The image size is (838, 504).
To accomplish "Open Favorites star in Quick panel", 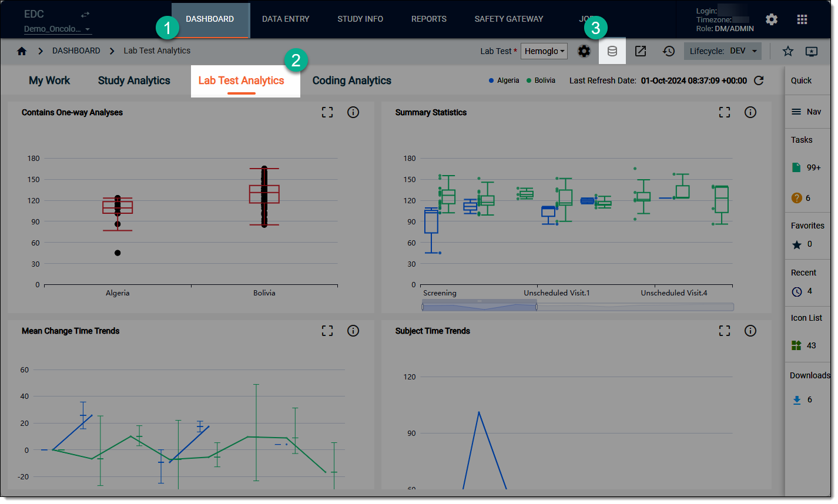I will [797, 245].
